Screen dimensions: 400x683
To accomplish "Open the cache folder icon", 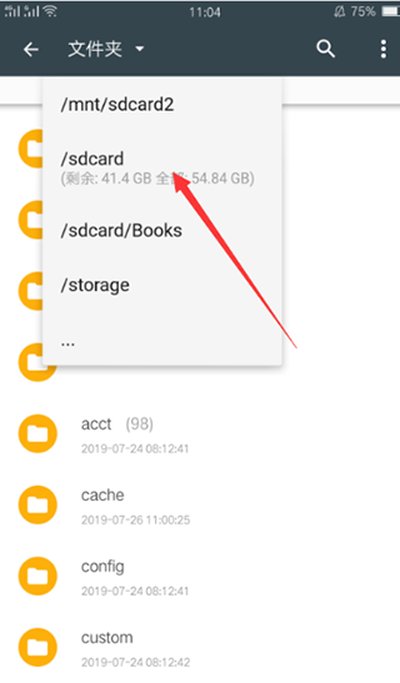I will tap(38, 505).
